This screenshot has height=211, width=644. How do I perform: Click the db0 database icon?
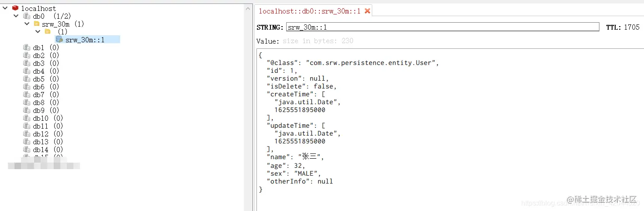tap(27, 16)
